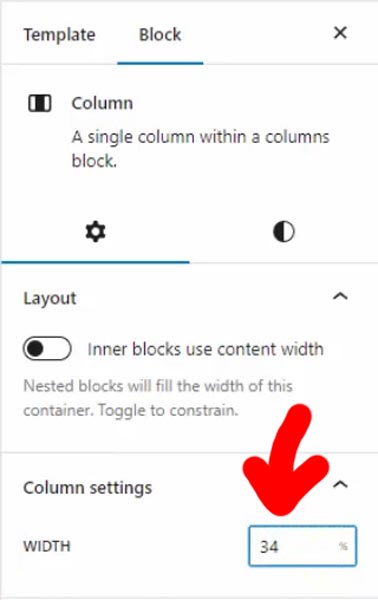Screen dimensions: 378x600
Task: Click the nested blocks help text
Action: pos(158,398)
